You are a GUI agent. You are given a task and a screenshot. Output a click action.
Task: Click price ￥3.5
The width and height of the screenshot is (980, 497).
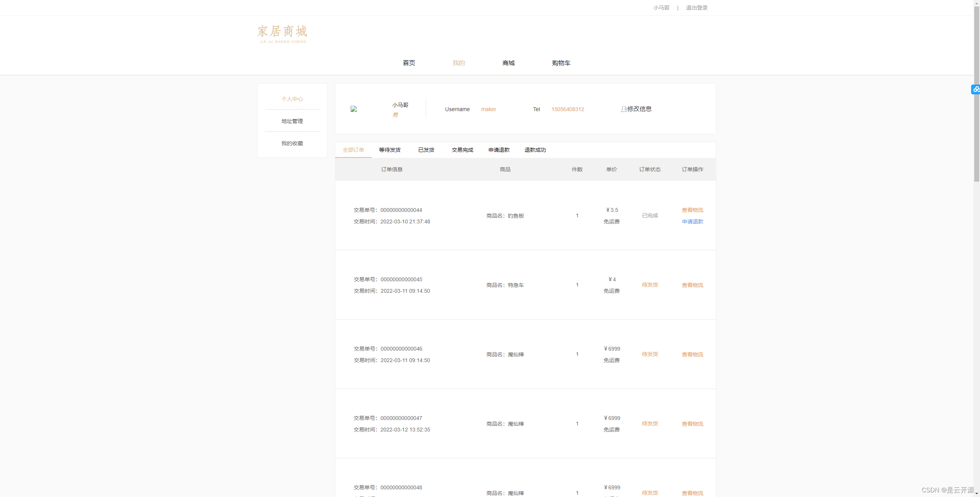(612, 210)
